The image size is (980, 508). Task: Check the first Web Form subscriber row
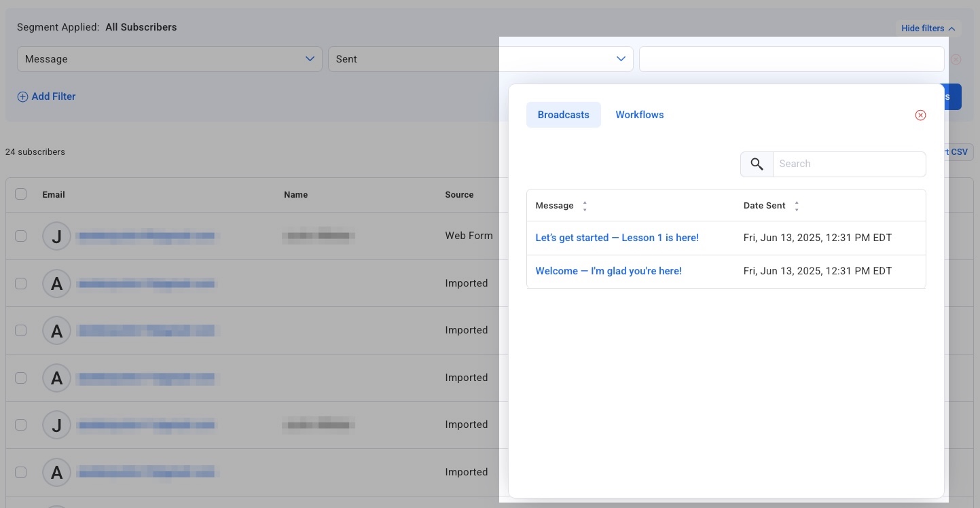[21, 236]
